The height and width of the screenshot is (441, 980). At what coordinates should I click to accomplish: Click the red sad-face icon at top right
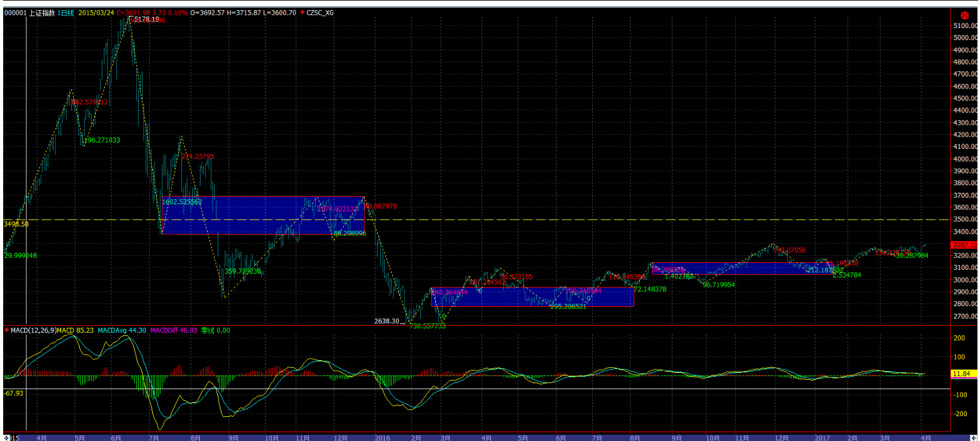point(964,13)
